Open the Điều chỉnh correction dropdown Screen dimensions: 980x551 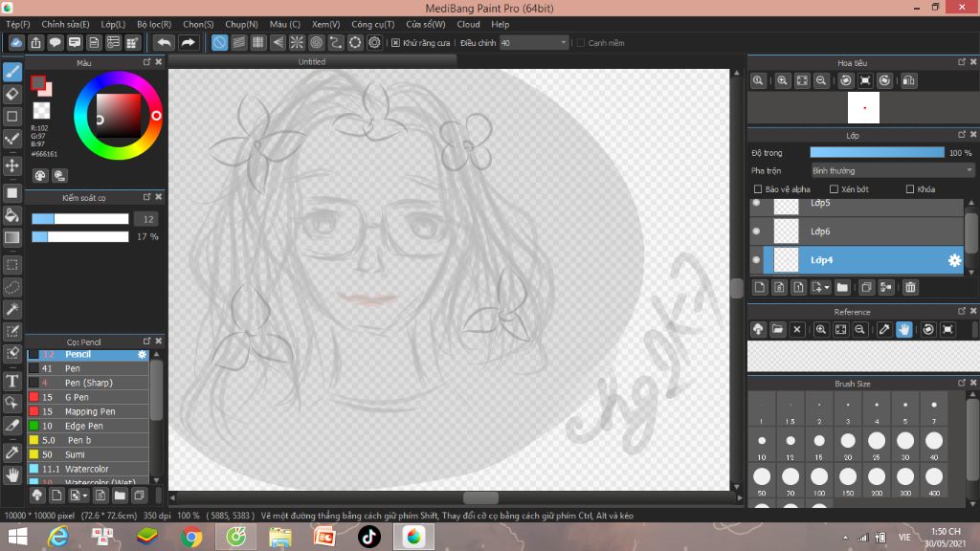coord(534,43)
